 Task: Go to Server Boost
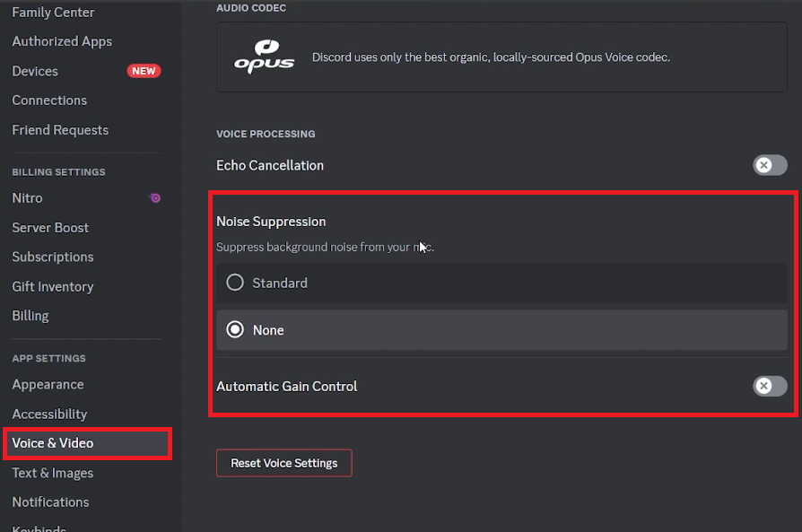pyautogui.click(x=50, y=228)
